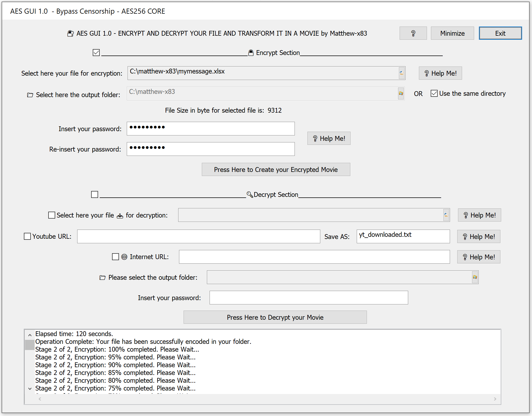Click the folder icon beside Please select the output folder
The width and height of the screenshot is (532, 416).
[102, 277]
